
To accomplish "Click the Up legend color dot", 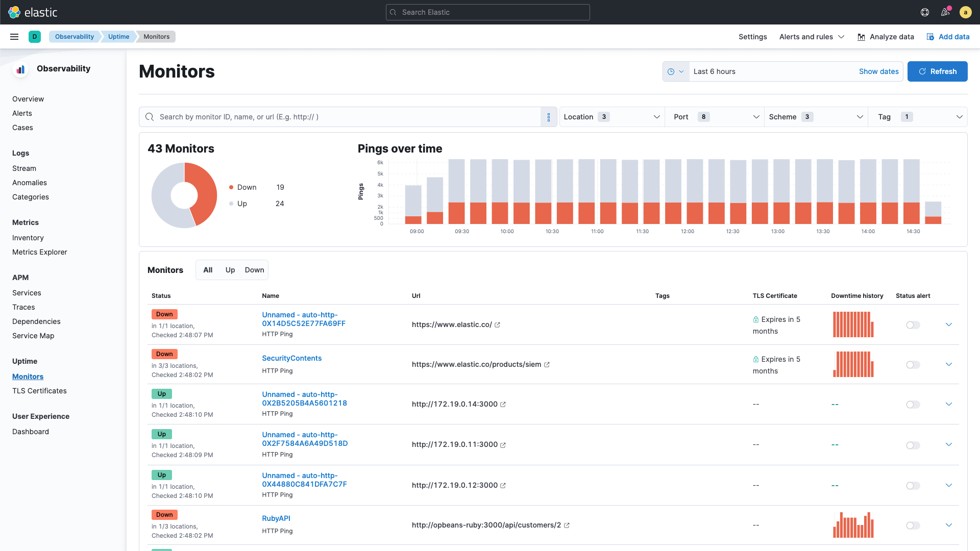I will tap(231, 204).
